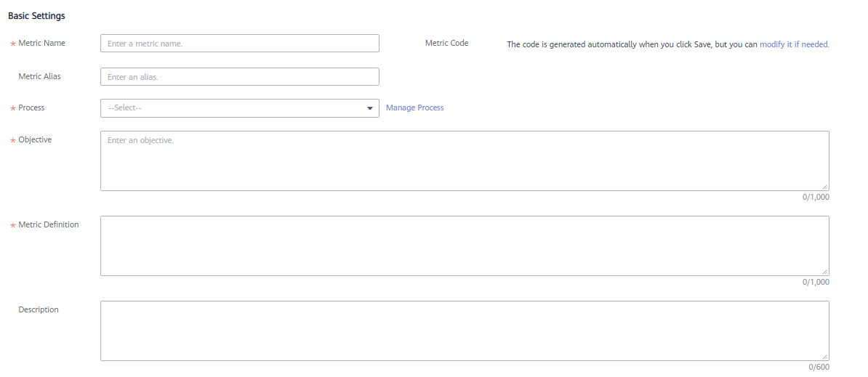Click inside the Description text area
This screenshot has height=377, width=868.
click(x=465, y=331)
